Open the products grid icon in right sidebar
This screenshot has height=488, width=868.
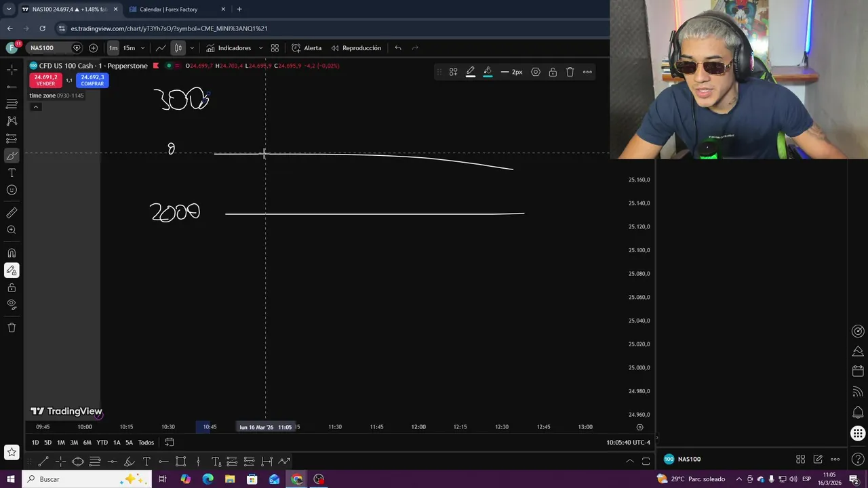(858, 433)
